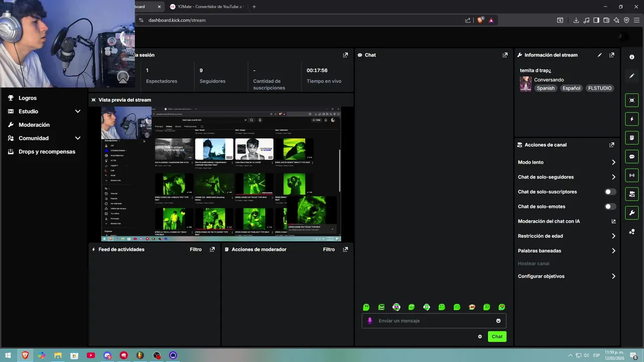Expand Comunidad section in sidebar

pos(77,138)
